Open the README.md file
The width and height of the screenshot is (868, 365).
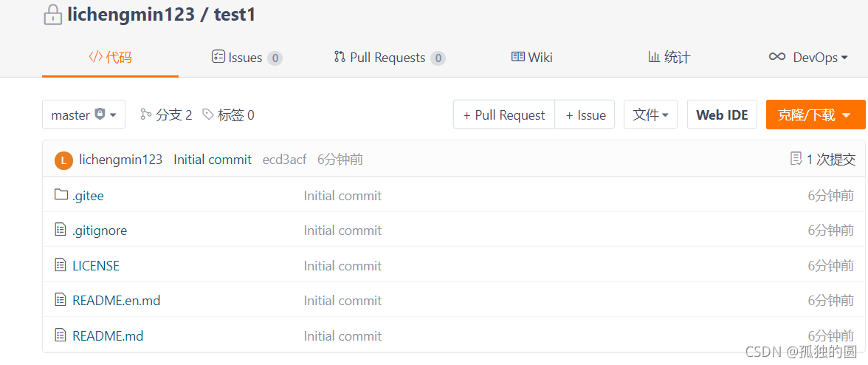click(x=108, y=335)
